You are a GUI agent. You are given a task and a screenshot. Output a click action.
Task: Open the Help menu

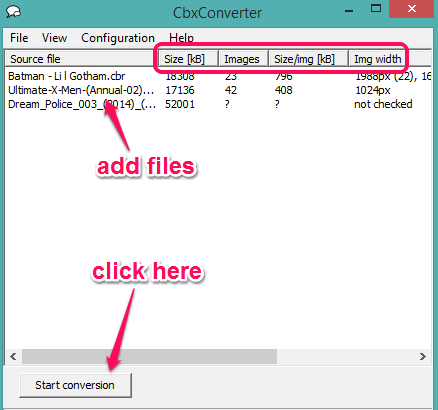coord(181,38)
